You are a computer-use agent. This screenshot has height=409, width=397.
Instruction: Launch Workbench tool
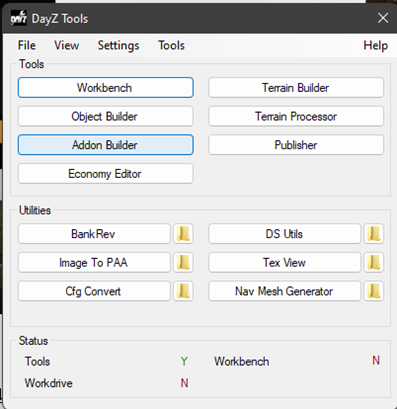coord(106,88)
